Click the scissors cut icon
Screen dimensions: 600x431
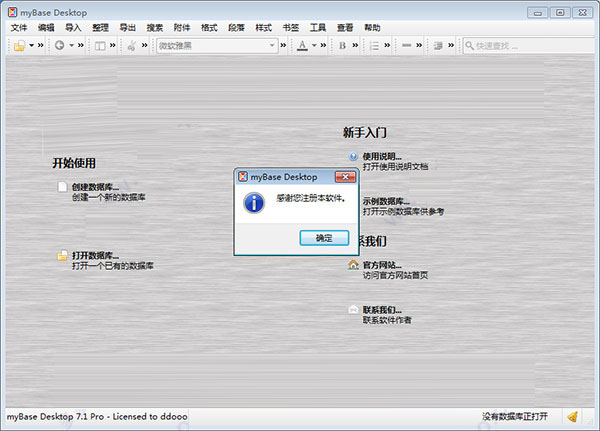click(x=132, y=46)
